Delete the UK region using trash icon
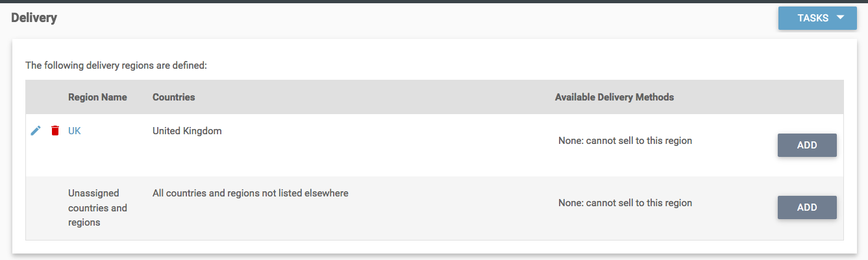Image resolution: width=868 pixels, height=260 pixels. pos(55,131)
